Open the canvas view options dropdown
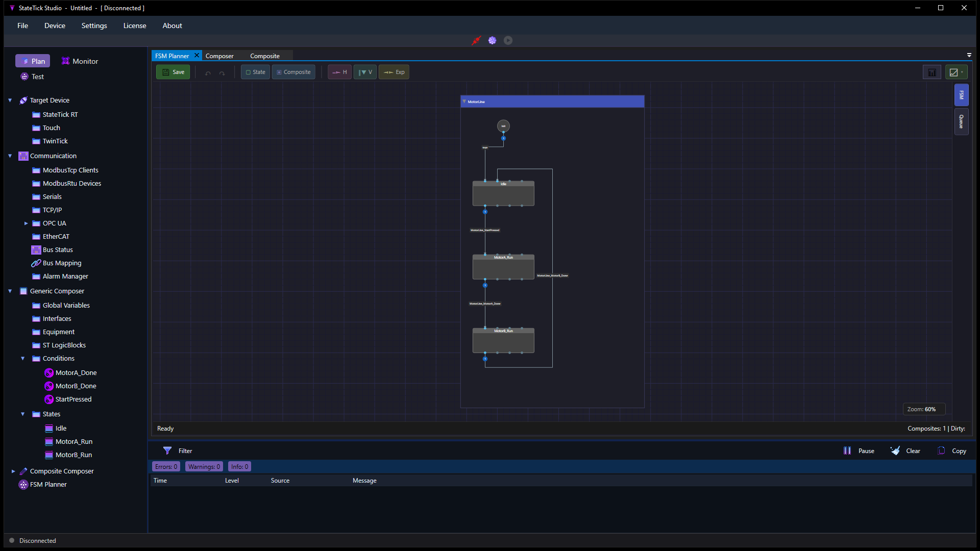 point(956,72)
